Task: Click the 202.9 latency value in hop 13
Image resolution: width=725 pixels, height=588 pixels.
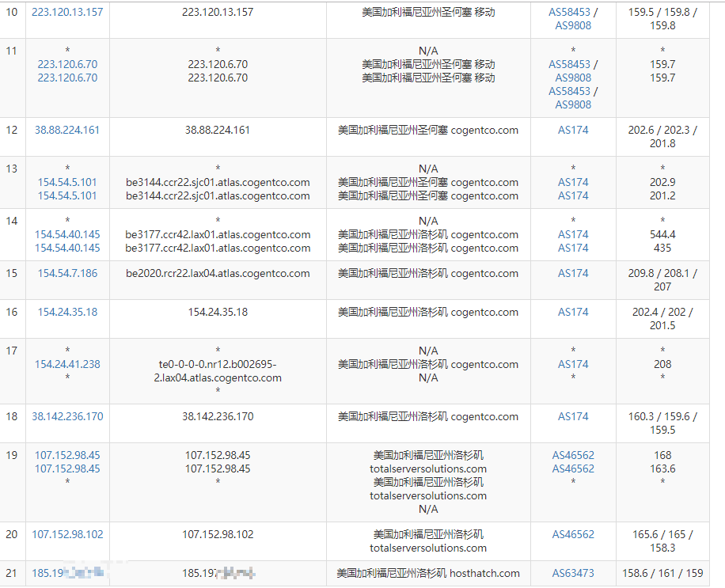Action: [x=662, y=182]
